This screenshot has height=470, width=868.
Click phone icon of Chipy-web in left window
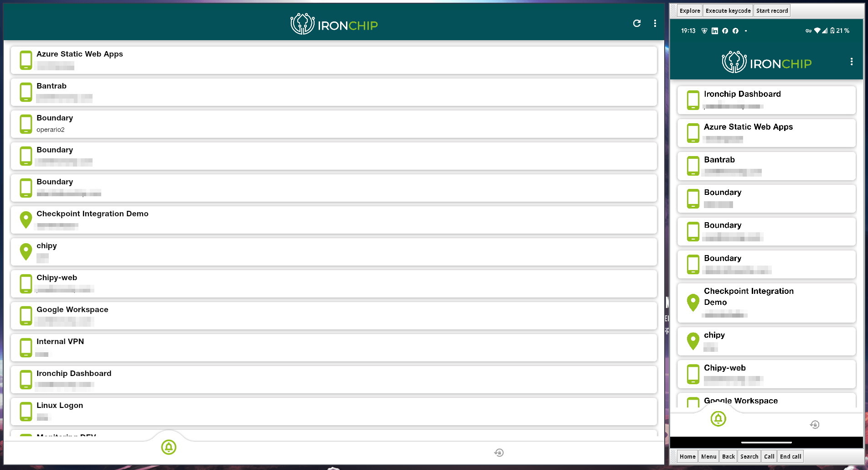[x=26, y=284]
